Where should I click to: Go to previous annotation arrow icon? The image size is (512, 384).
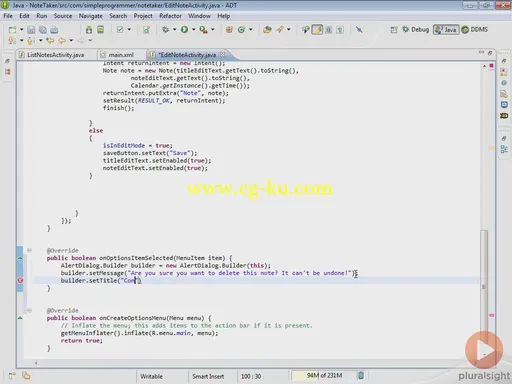30,41
